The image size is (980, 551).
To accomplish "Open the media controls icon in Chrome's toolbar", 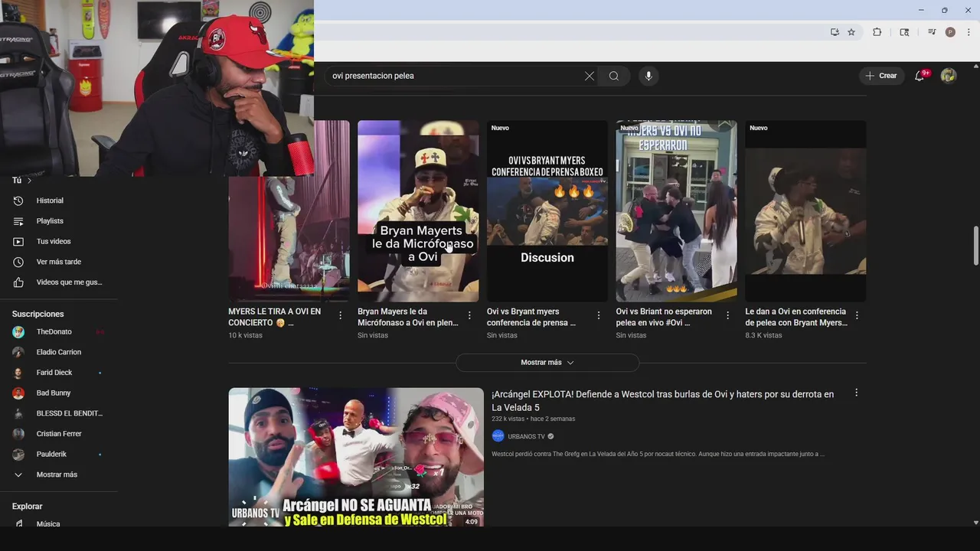I will coord(932,32).
